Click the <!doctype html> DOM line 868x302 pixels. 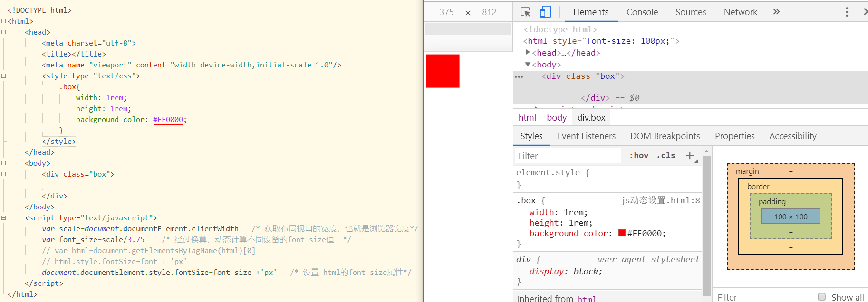coord(560,29)
